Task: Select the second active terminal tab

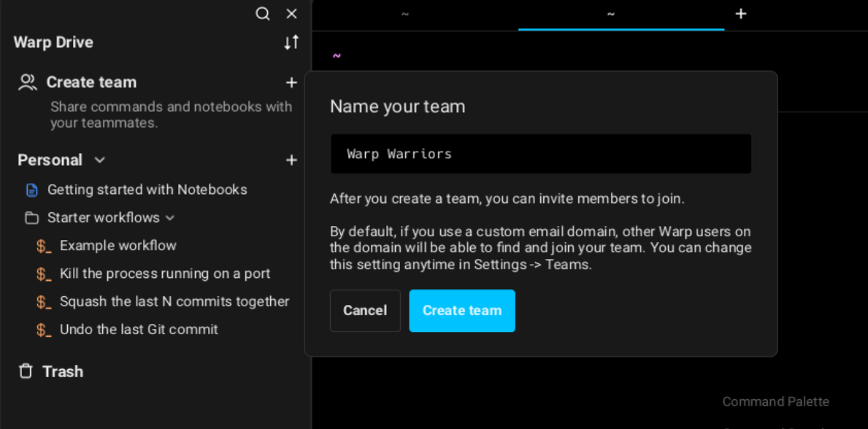Action: click(621, 15)
